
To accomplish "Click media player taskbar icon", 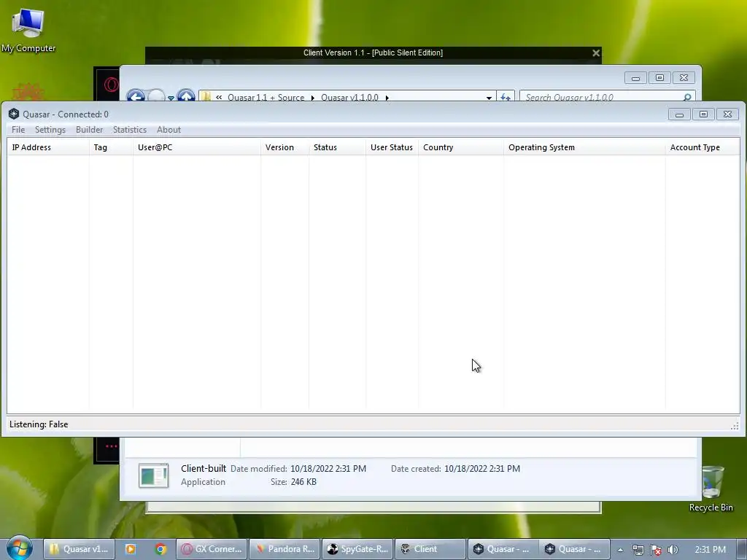I will [130, 549].
